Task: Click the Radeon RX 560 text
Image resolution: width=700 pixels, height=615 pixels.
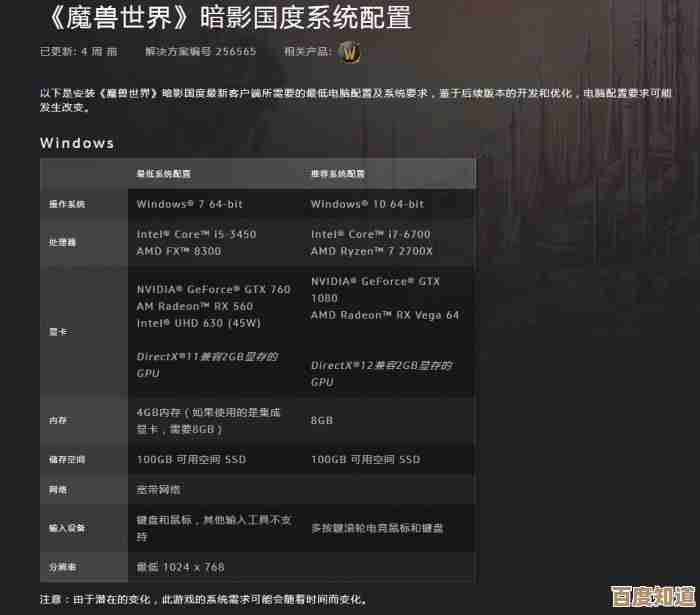Action: pos(195,307)
